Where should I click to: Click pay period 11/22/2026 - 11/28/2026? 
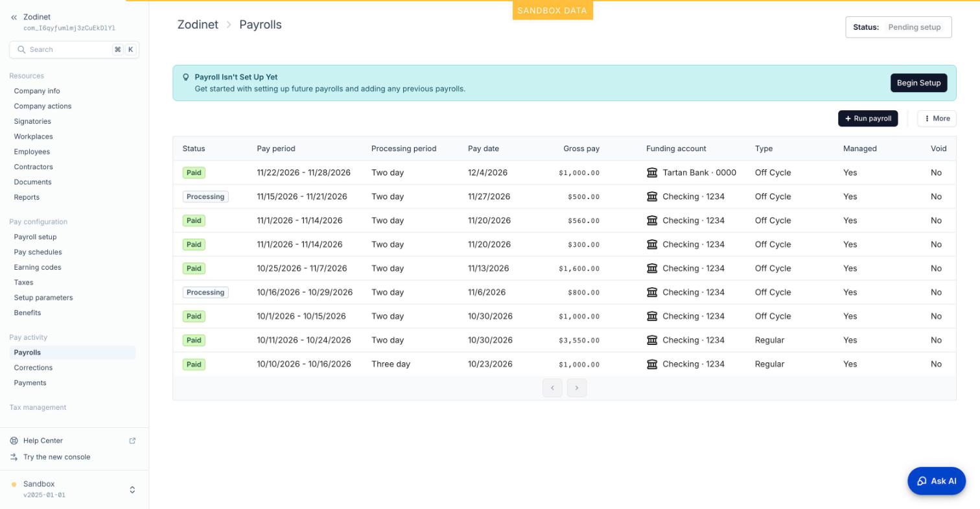click(303, 172)
